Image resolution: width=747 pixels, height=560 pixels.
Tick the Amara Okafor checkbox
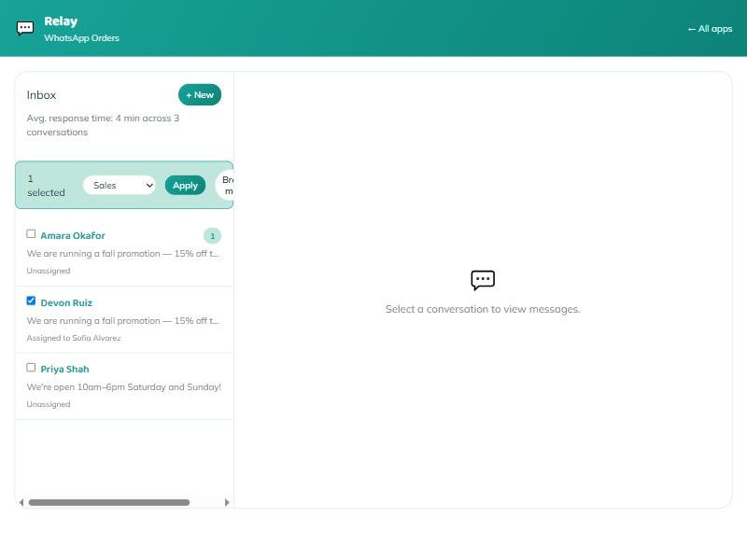click(x=31, y=234)
